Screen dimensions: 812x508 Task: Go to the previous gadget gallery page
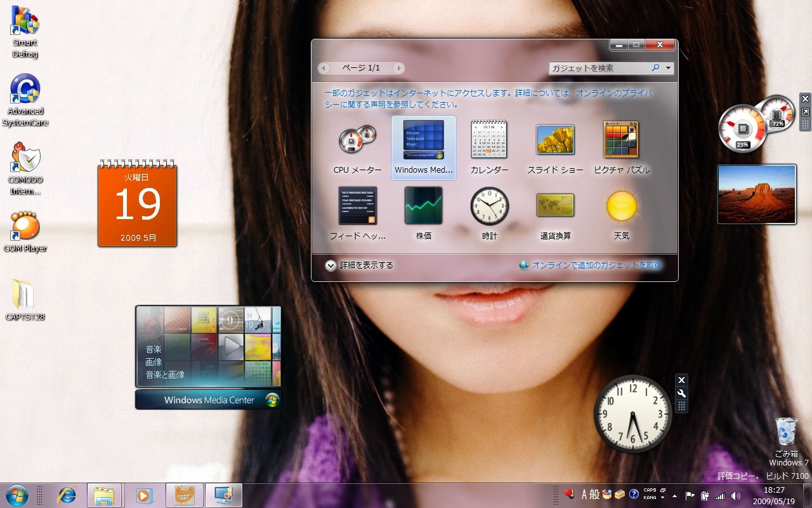(324, 68)
